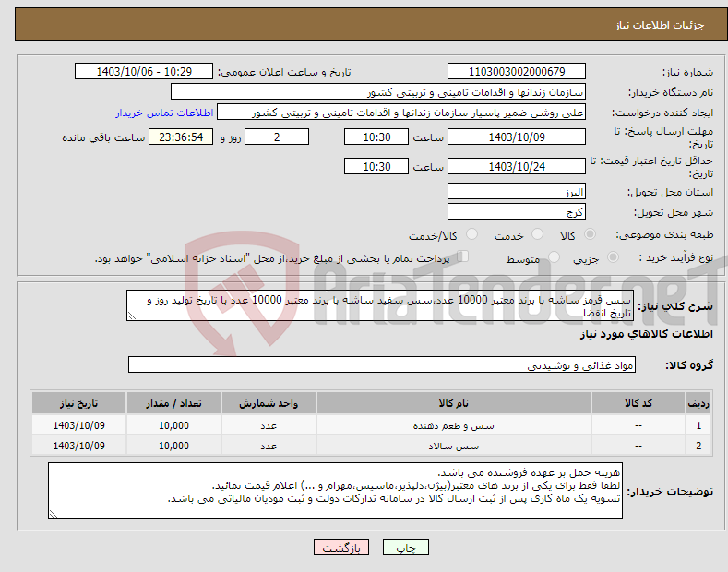Screen dimensions: 728x572
Task: Click the توضیحات خریدار notes textbox
Action: tap(335, 491)
